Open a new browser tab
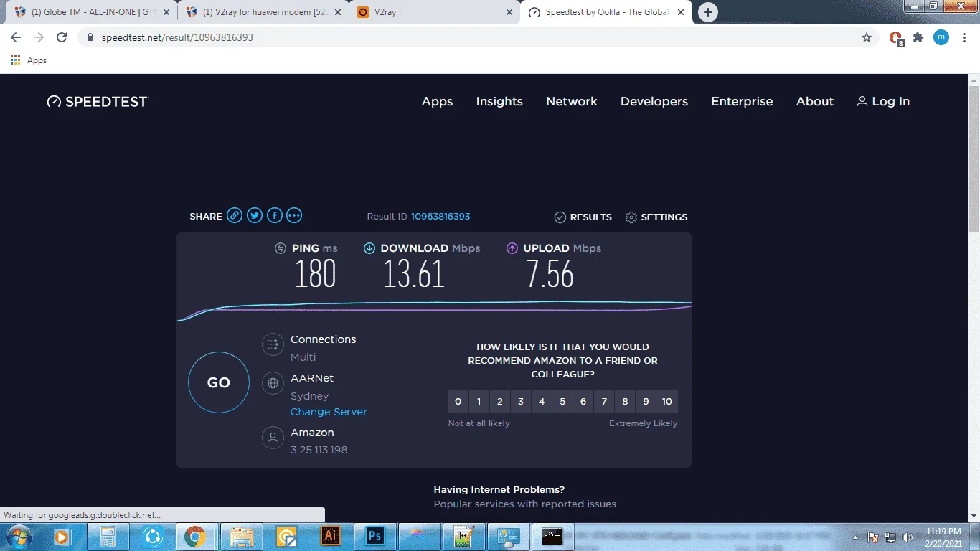The height and width of the screenshot is (551, 980). pos(708,12)
